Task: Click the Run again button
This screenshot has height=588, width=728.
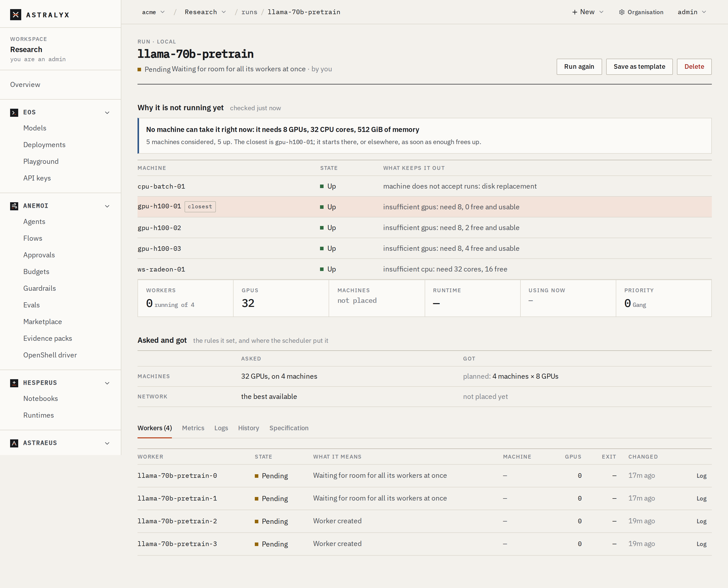Action: [x=579, y=67]
